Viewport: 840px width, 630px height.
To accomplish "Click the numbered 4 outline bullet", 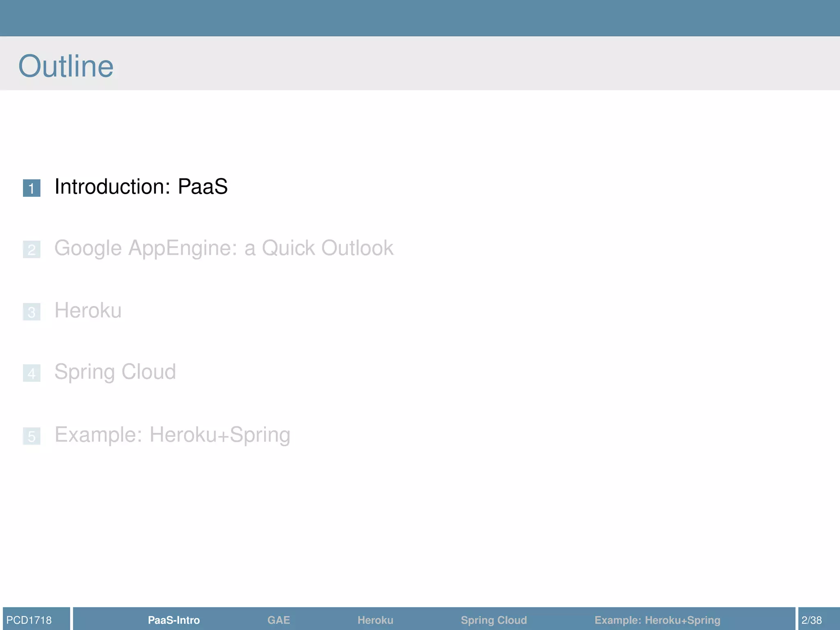I will [32, 373].
